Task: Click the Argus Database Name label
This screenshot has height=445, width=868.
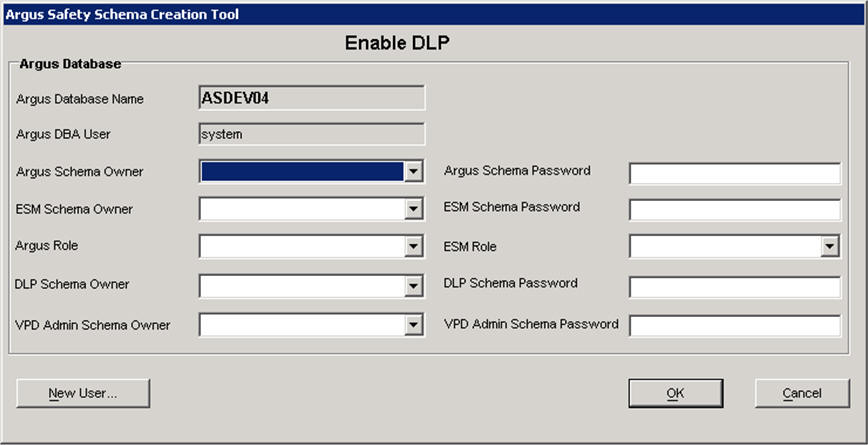Action: point(80,99)
